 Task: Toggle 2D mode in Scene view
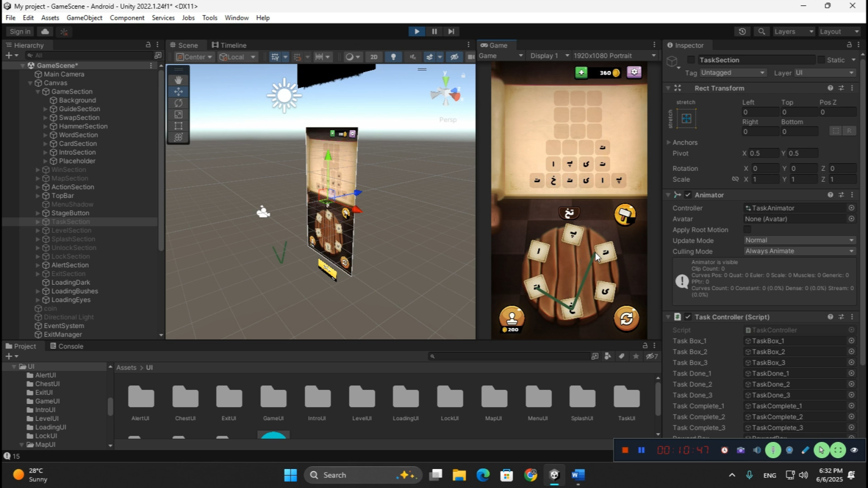[x=373, y=57]
